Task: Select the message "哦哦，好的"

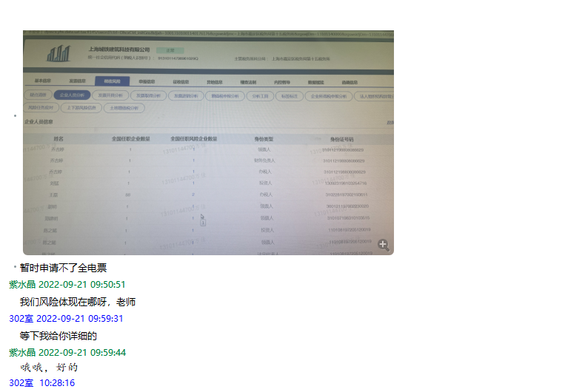Action: [x=49, y=368]
